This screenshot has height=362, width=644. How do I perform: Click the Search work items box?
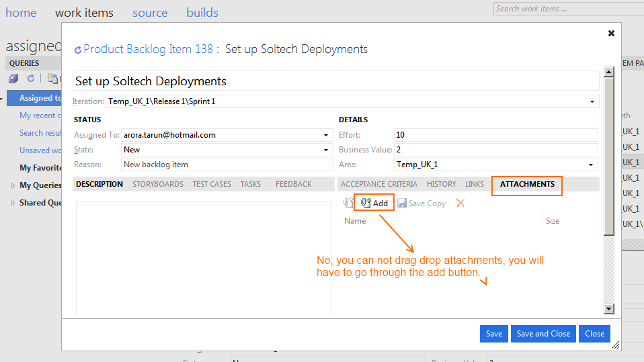(x=569, y=9)
